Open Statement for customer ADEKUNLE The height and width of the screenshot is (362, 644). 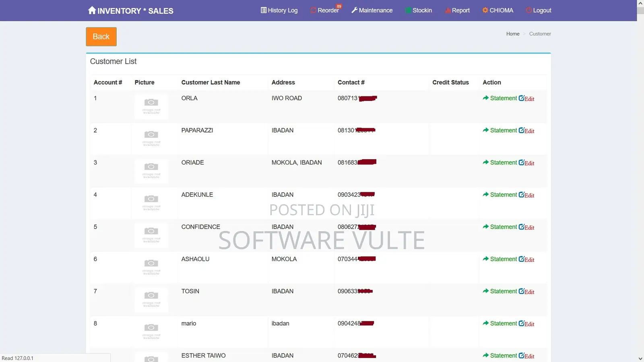point(500,195)
